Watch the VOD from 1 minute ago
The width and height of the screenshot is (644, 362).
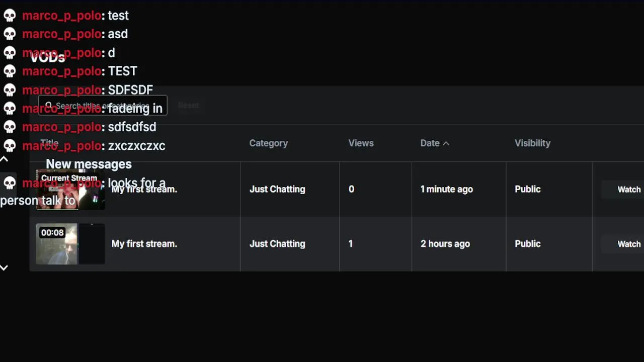[628, 190]
